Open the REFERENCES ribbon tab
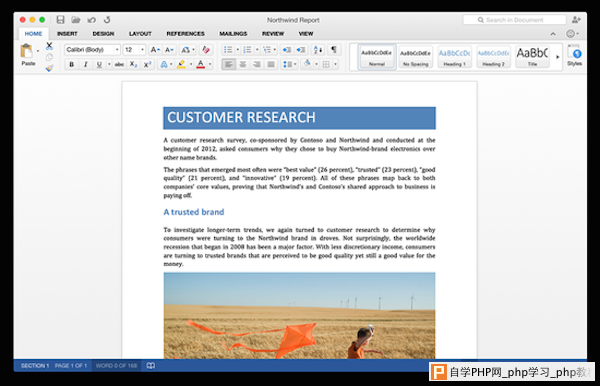 185,34
